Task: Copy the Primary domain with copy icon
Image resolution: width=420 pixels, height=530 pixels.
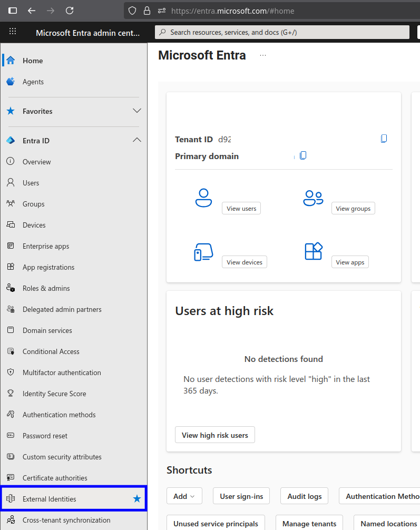Action: coord(303,155)
